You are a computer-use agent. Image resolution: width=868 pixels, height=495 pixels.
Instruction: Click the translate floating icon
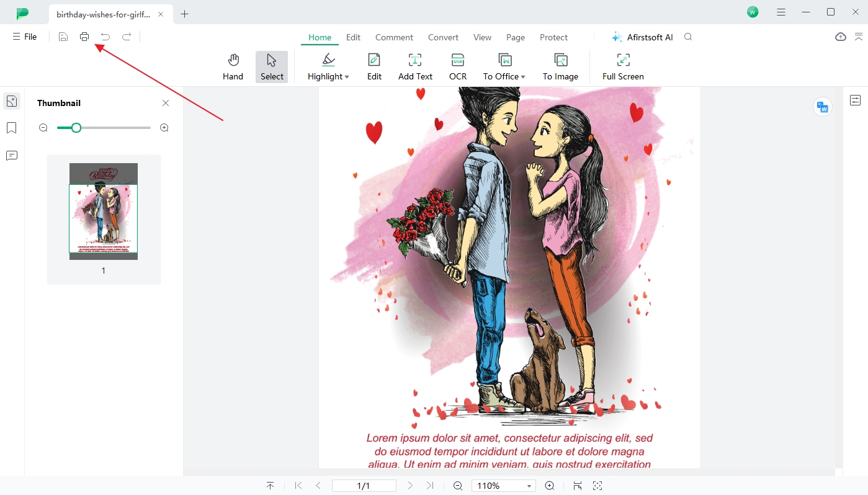click(x=823, y=107)
